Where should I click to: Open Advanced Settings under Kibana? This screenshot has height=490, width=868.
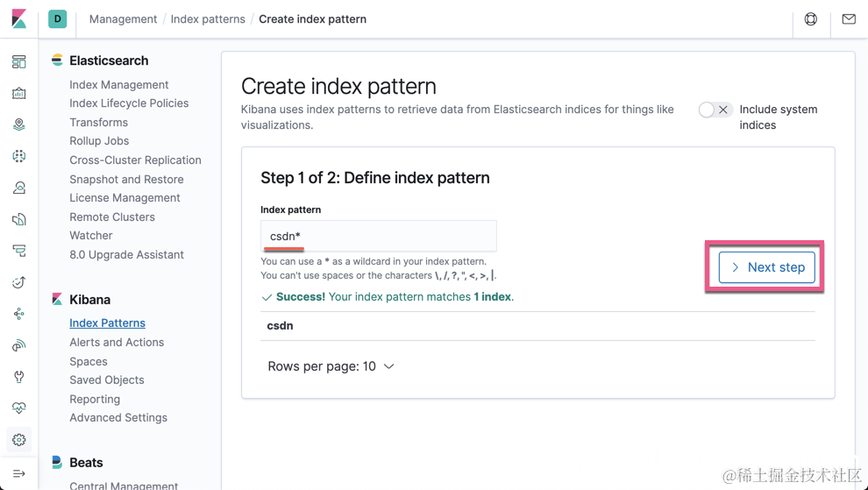[118, 418]
